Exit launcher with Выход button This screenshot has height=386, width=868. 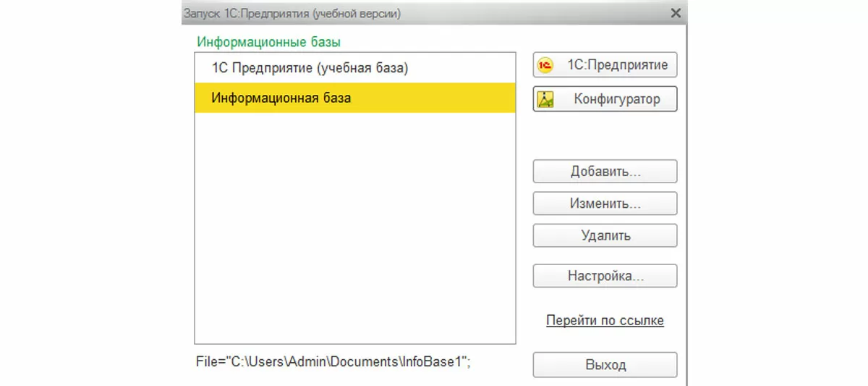(605, 364)
